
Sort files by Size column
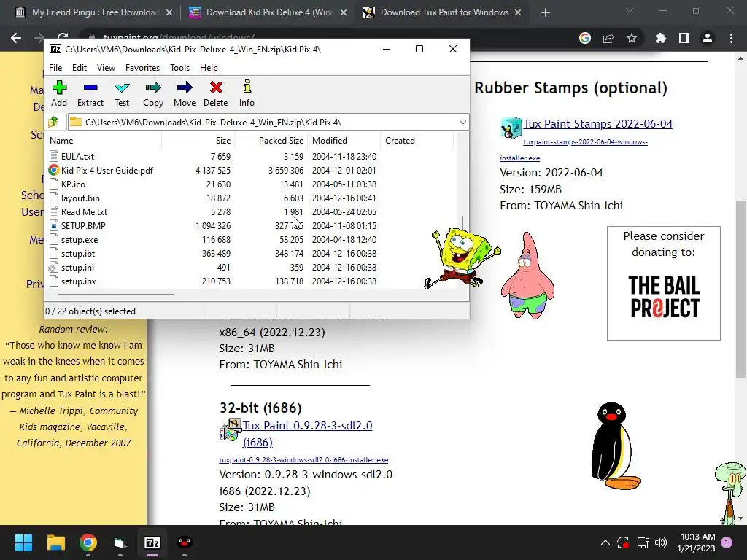[198, 141]
